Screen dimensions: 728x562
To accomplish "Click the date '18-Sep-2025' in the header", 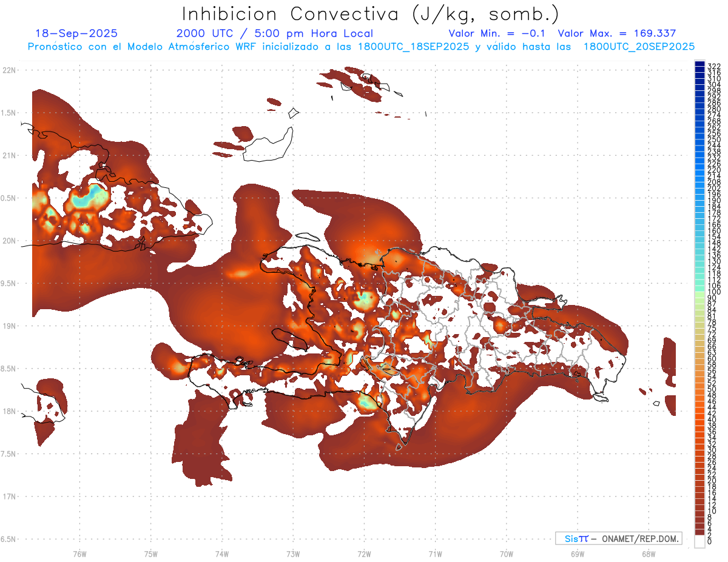I will click(x=76, y=33).
